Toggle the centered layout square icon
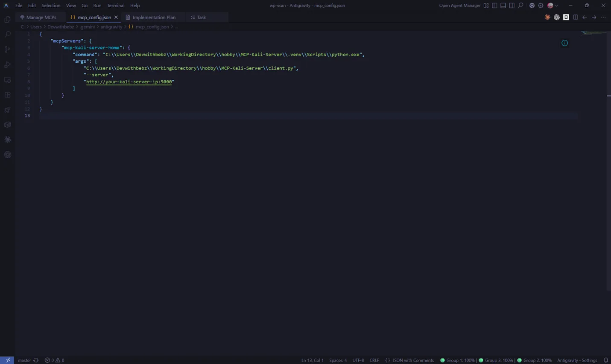The width and height of the screenshot is (611, 364). point(566,17)
